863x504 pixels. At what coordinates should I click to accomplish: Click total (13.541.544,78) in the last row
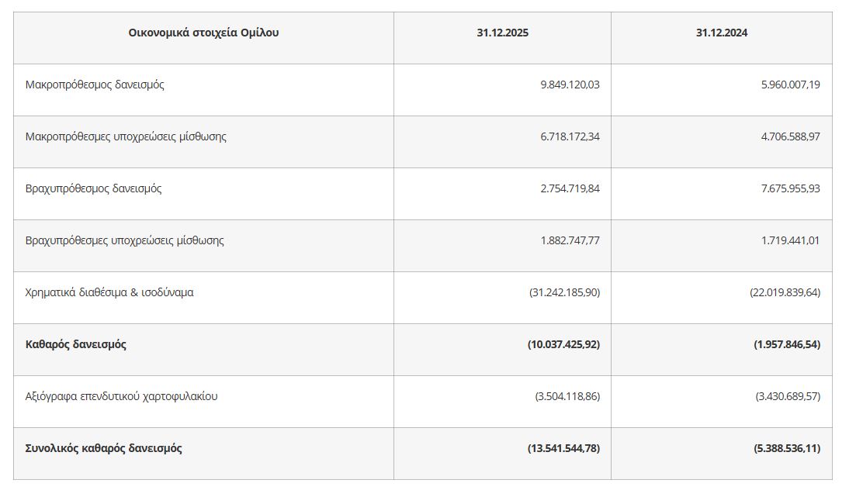563,448
